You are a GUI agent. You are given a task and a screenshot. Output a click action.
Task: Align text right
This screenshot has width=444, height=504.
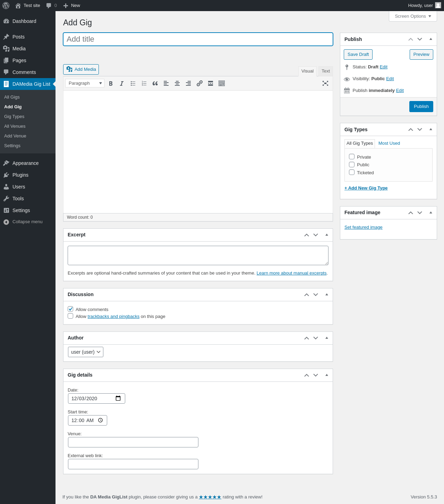[x=188, y=83]
